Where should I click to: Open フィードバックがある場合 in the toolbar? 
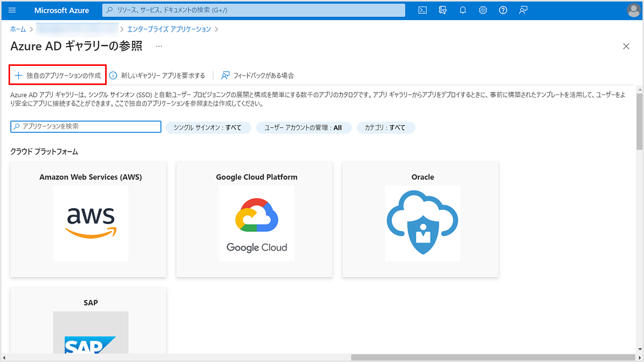click(258, 75)
